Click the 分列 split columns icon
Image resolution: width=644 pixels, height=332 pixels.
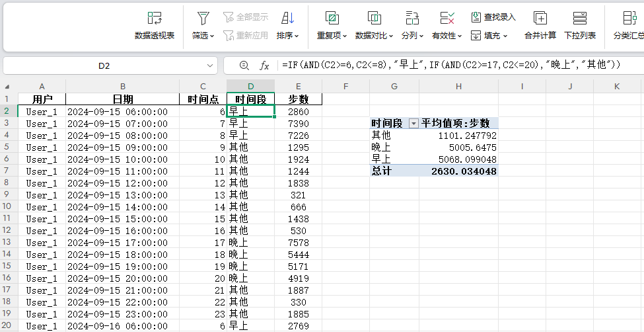[412, 18]
